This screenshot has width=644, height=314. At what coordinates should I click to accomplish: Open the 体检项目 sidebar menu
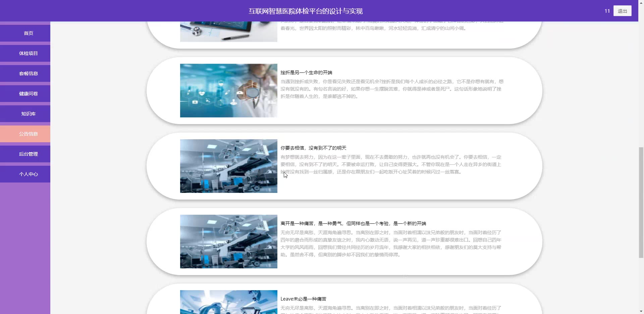[x=25, y=53]
